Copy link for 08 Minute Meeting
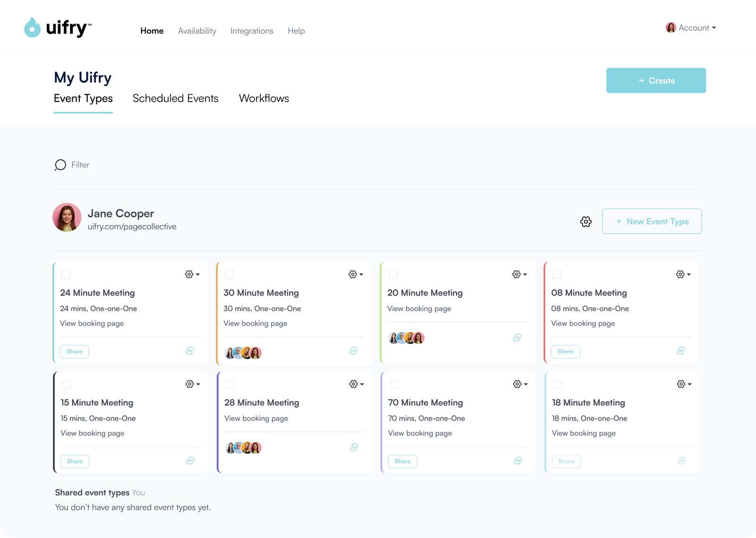This screenshot has height=538, width=756. click(x=681, y=351)
